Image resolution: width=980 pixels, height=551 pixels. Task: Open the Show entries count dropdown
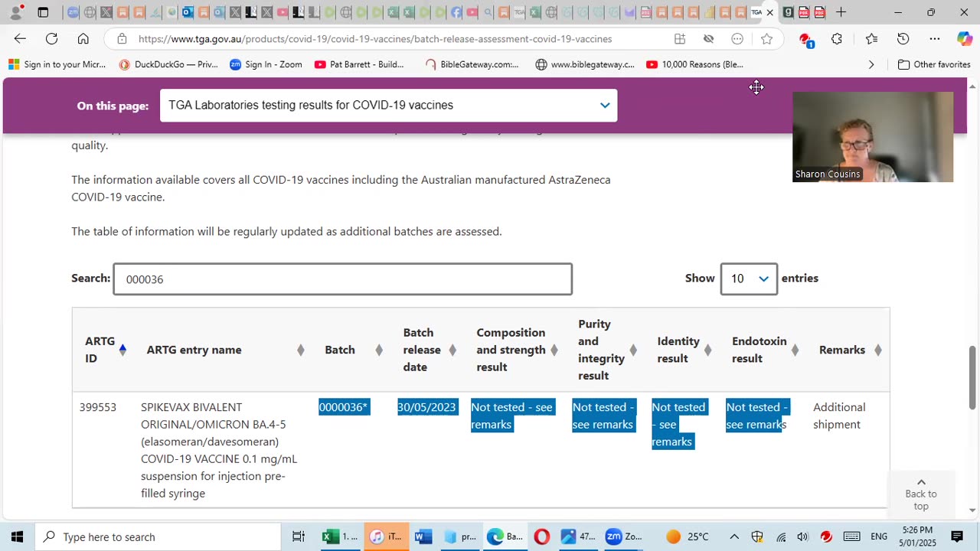click(749, 279)
